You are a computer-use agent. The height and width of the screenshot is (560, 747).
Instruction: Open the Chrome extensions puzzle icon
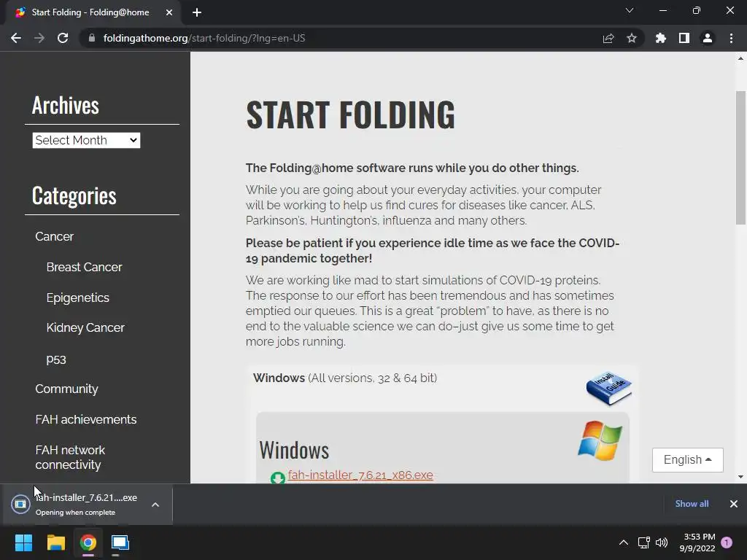point(661,38)
